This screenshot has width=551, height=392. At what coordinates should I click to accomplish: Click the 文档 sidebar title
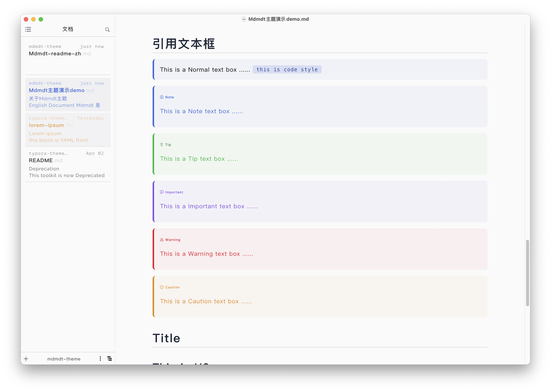coord(68,29)
